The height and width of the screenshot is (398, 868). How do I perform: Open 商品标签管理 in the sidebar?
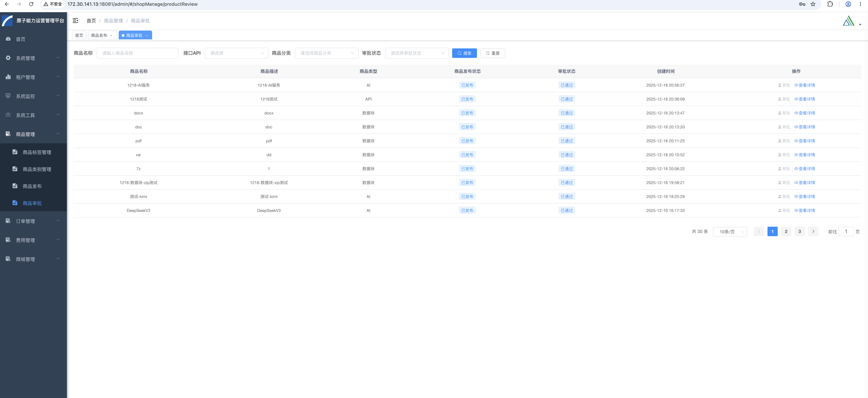pyautogui.click(x=33, y=152)
